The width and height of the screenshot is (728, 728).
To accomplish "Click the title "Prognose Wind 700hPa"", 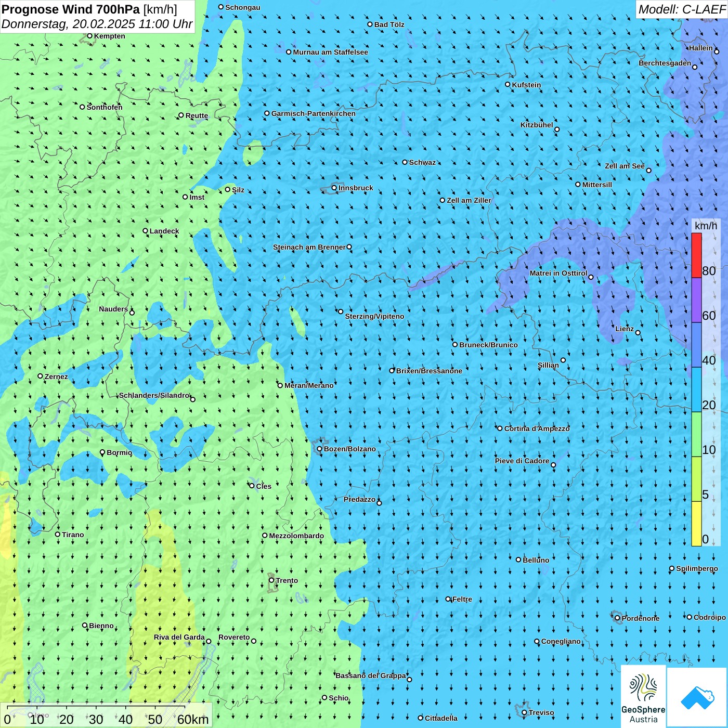I will coord(71,9).
